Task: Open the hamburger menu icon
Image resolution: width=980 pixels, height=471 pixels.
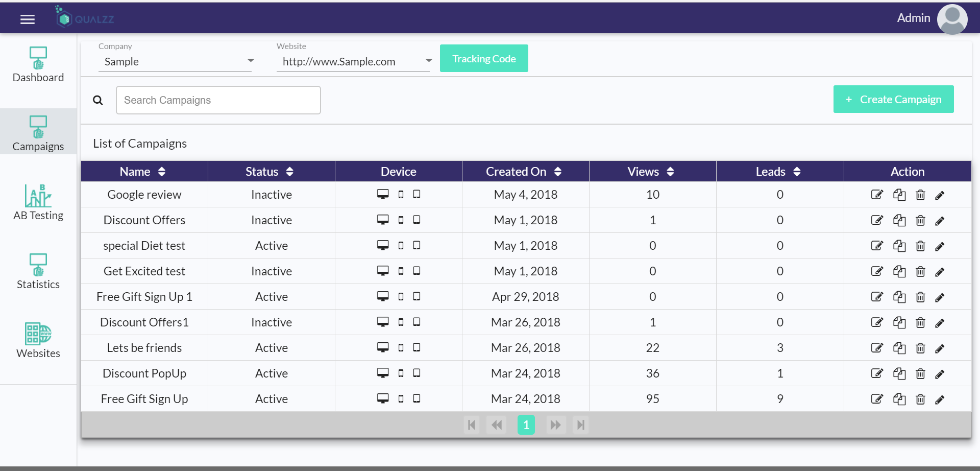Action: click(x=28, y=19)
